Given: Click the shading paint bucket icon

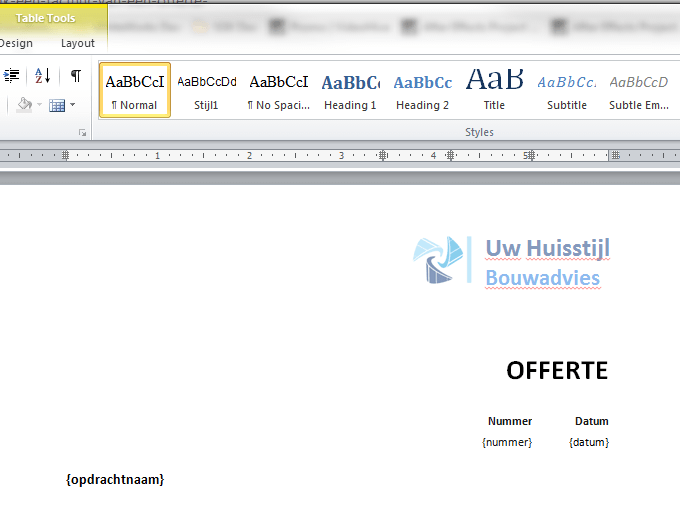Looking at the screenshot, I should click(24, 104).
